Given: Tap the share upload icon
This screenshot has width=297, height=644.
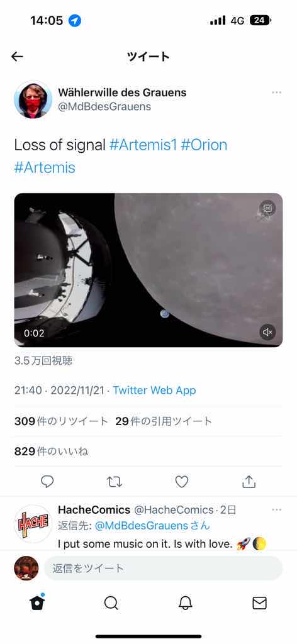Looking at the screenshot, I should click(249, 482).
